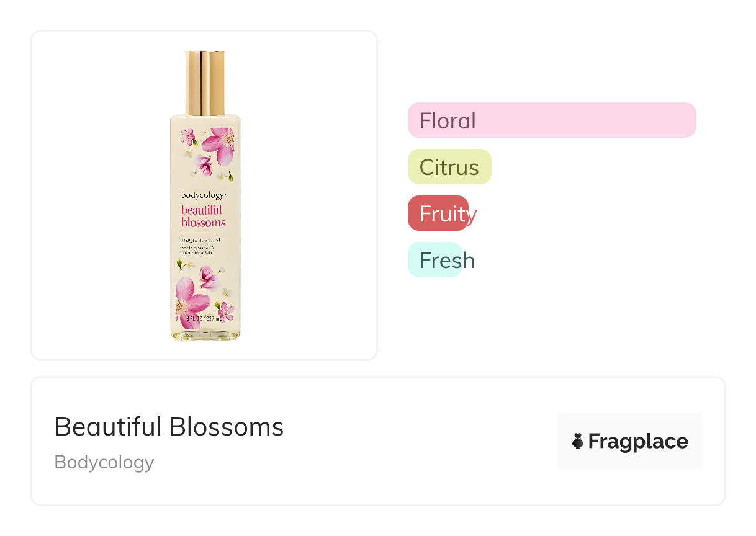Click the bodycology label on the bottle
The image size is (756, 536).
pos(204,195)
